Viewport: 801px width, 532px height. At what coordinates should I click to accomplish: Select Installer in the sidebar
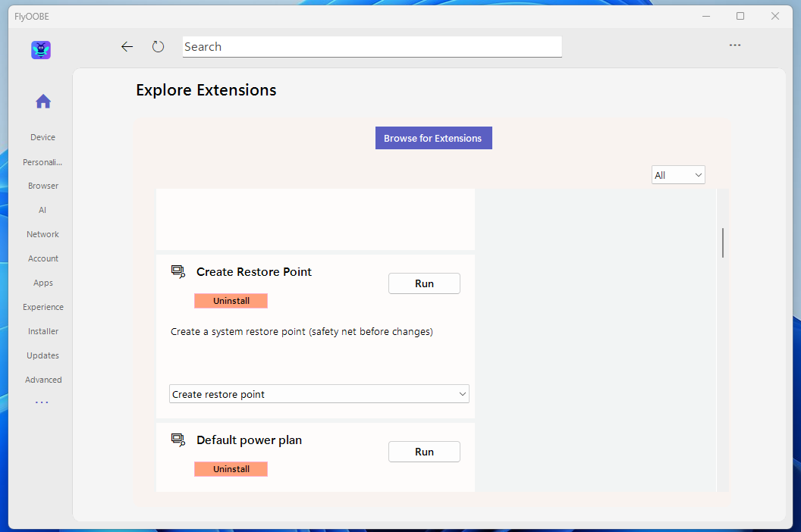click(43, 331)
